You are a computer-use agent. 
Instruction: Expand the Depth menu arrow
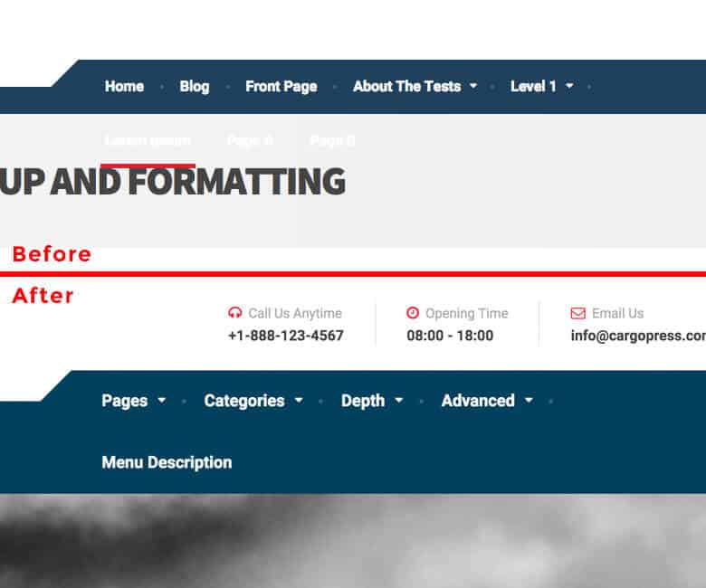pos(399,401)
